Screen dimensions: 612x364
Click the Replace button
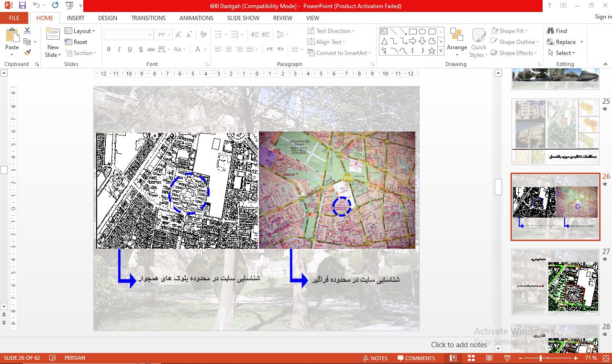[x=561, y=42]
